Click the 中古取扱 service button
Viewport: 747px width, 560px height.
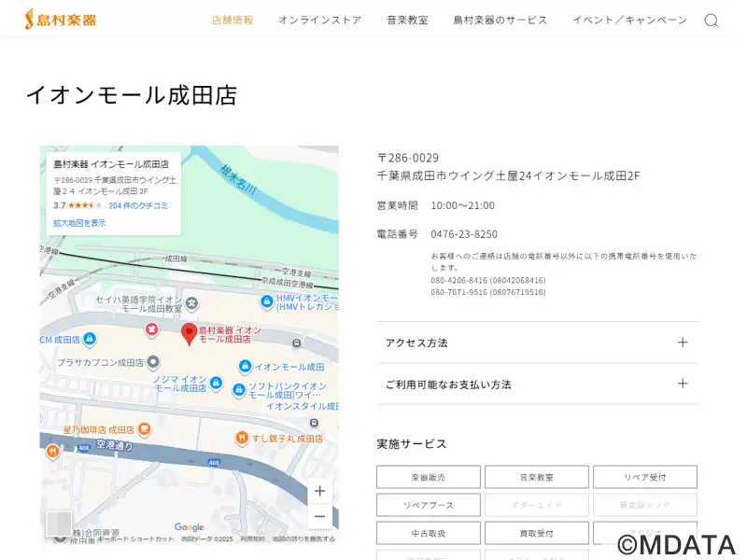(x=429, y=533)
